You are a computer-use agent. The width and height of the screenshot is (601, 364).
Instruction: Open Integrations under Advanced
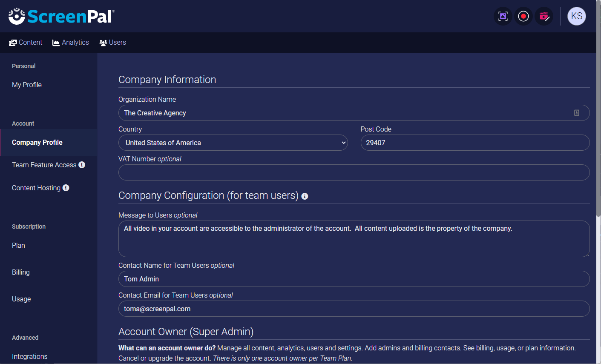tap(30, 356)
